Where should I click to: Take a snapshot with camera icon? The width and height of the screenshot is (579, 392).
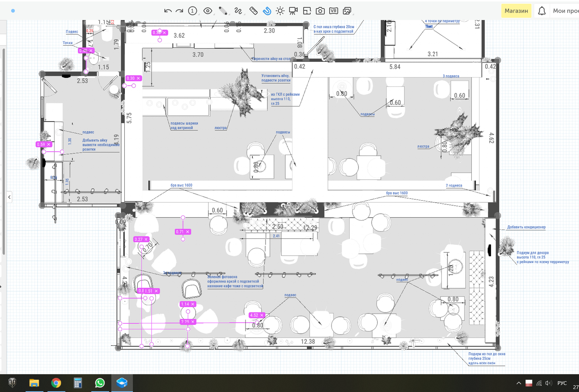click(320, 11)
